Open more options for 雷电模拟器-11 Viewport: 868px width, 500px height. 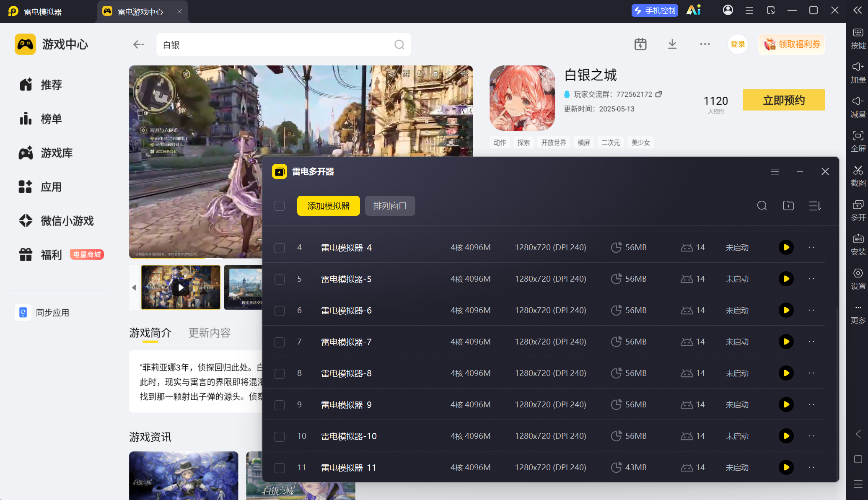coord(811,467)
